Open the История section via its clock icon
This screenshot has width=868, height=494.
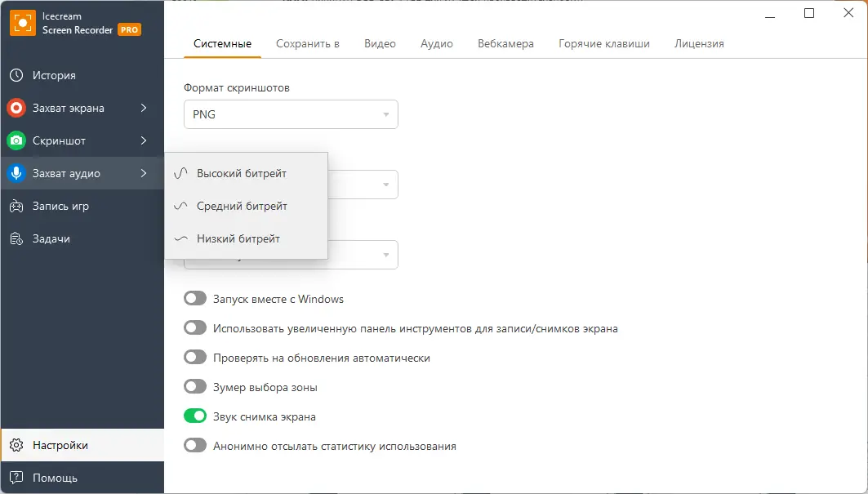17,75
